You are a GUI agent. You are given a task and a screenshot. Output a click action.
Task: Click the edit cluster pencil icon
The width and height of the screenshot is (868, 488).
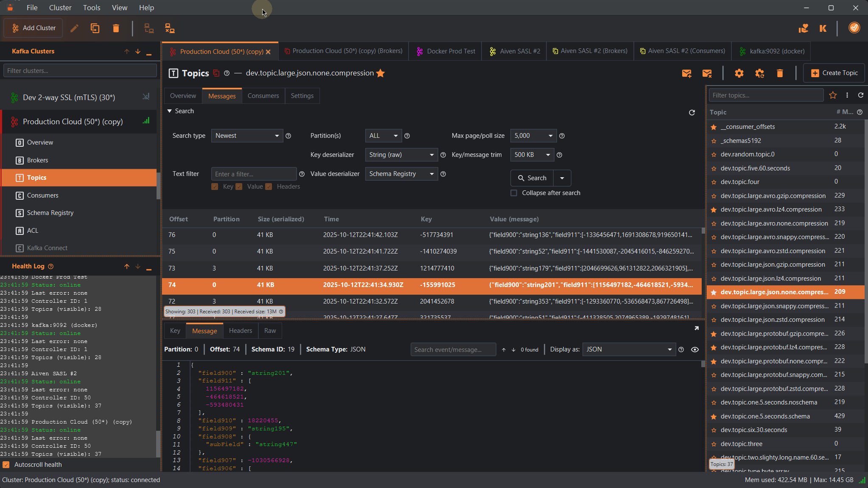click(x=74, y=28)
